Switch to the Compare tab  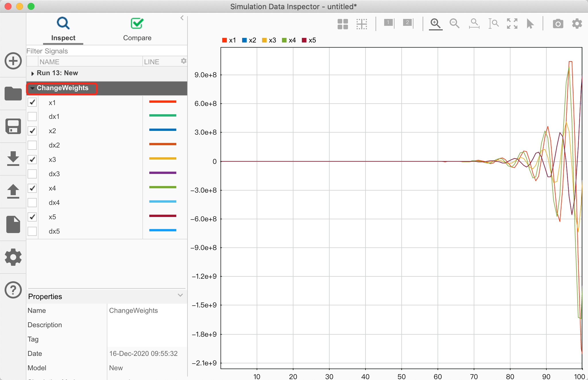coord(137,30)
